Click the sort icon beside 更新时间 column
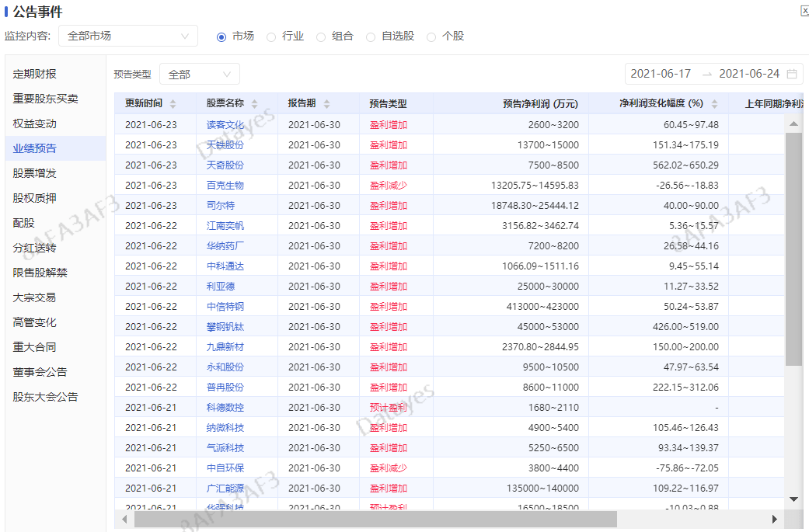 173,103
